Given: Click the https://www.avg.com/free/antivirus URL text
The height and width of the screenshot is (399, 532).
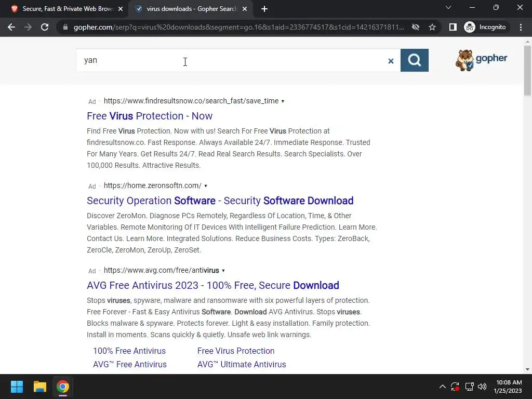Looking at the screenshot, I should click(x=161, y=270).
